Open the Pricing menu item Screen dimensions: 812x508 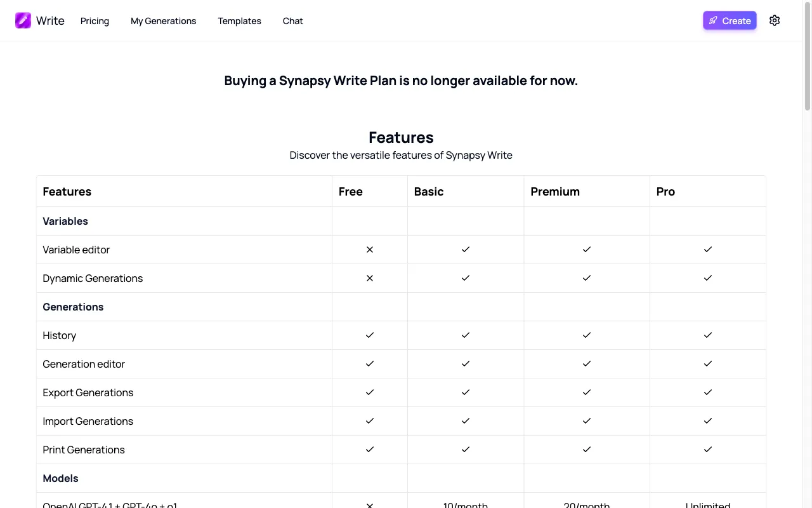[x=95, y=21]
